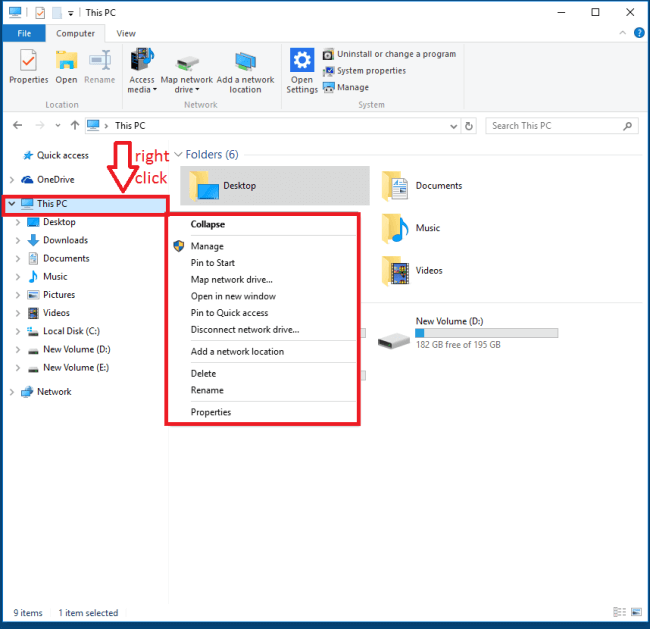This screenshot has height=629, width=650.
Task: Refresh the This PC view
Action: [x=468, y=126]
